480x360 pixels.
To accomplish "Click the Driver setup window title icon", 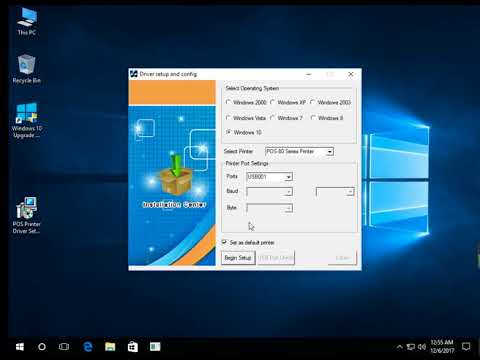I will click(x=134, y=74).
